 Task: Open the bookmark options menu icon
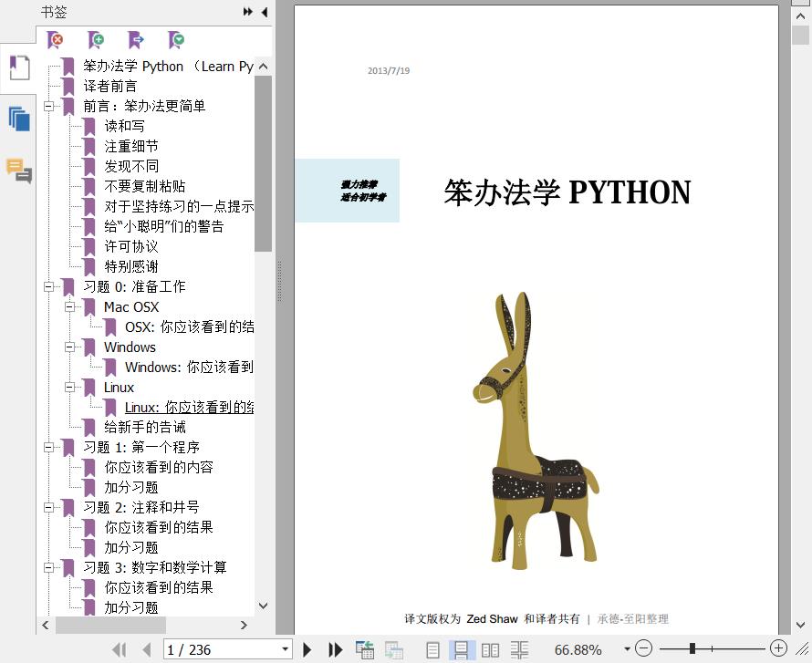click(176, 39)
